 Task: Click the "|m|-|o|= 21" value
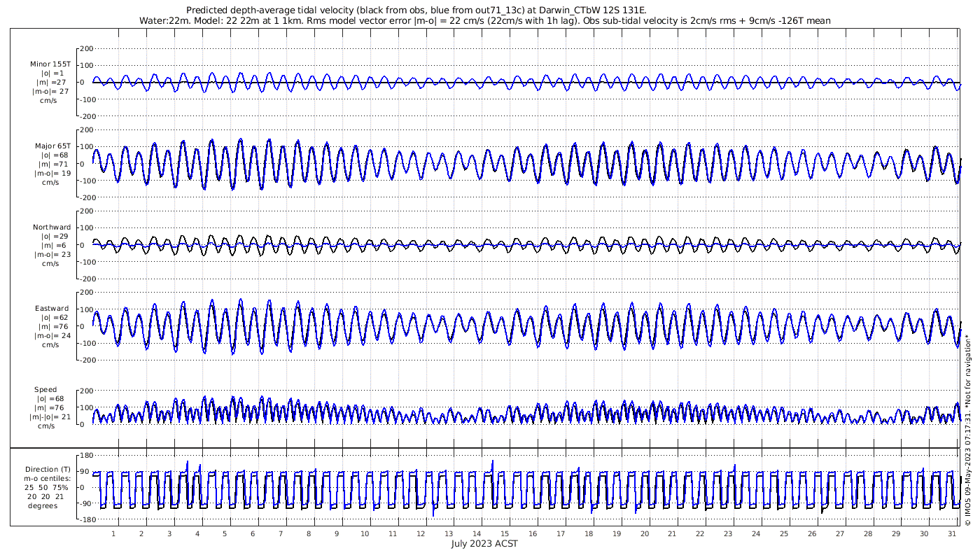[x=49, y=416]
